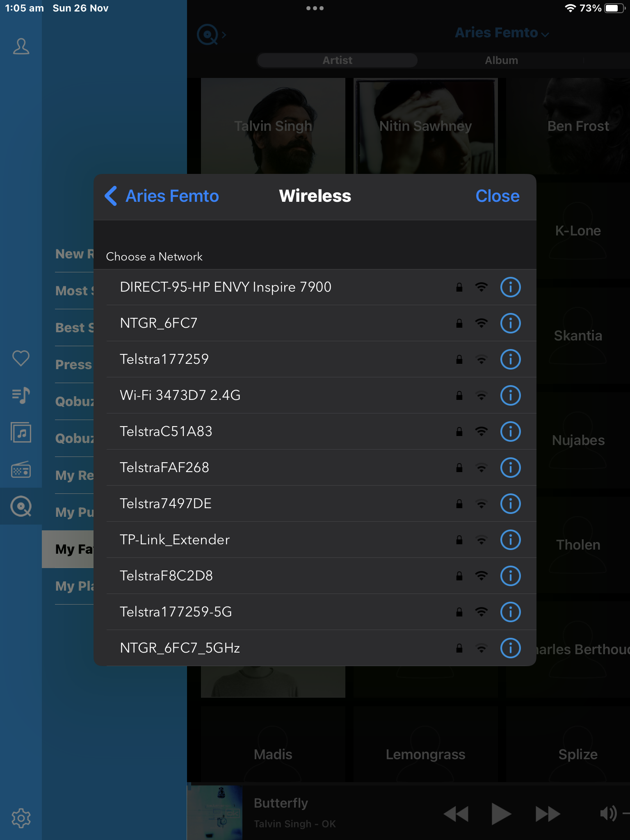
Task: Tap the volume speaker icon
Action: pyautogui.click(x=608, y=813)
